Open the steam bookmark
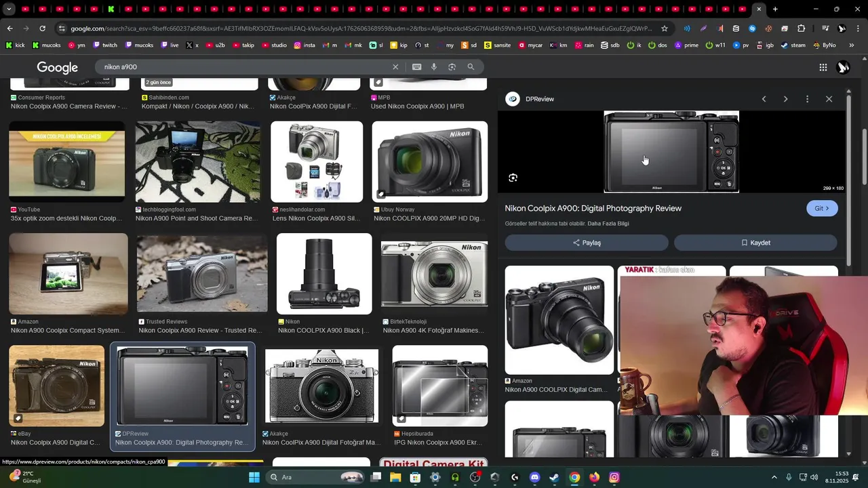 click(793, 45)
